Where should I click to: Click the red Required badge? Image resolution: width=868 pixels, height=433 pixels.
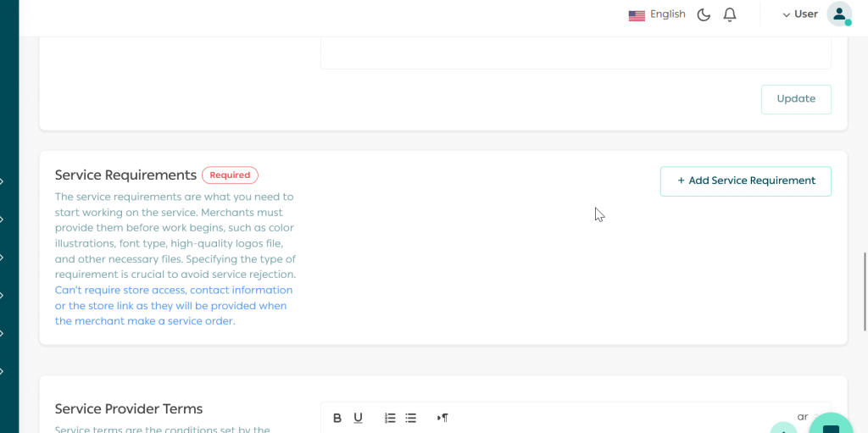click(230, 175)
